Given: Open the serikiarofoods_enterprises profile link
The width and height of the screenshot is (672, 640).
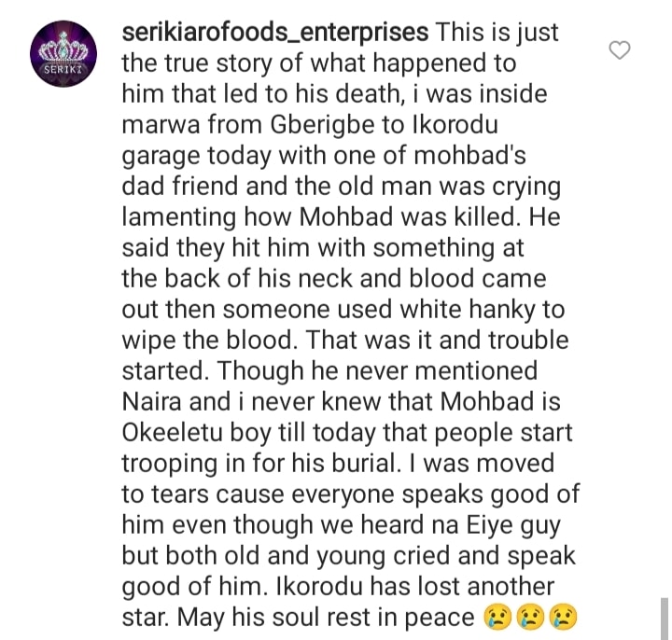Looking at the screenshot, I should 275,32.
